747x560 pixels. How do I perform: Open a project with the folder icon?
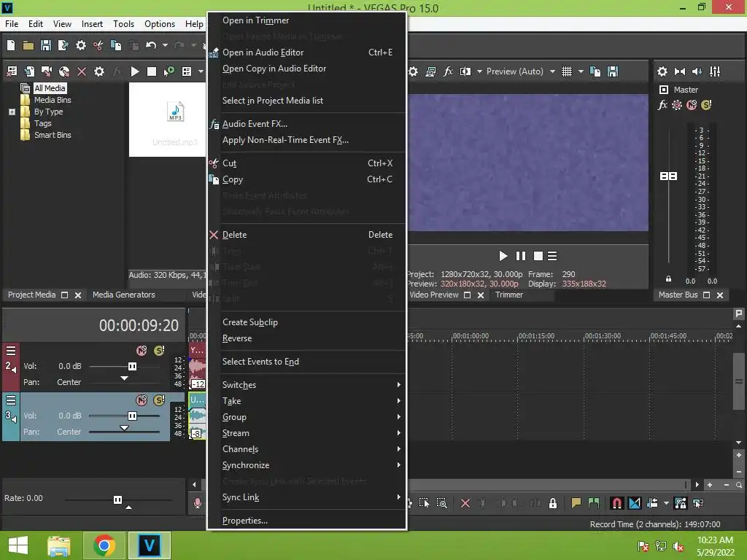(x=28, y=45)
